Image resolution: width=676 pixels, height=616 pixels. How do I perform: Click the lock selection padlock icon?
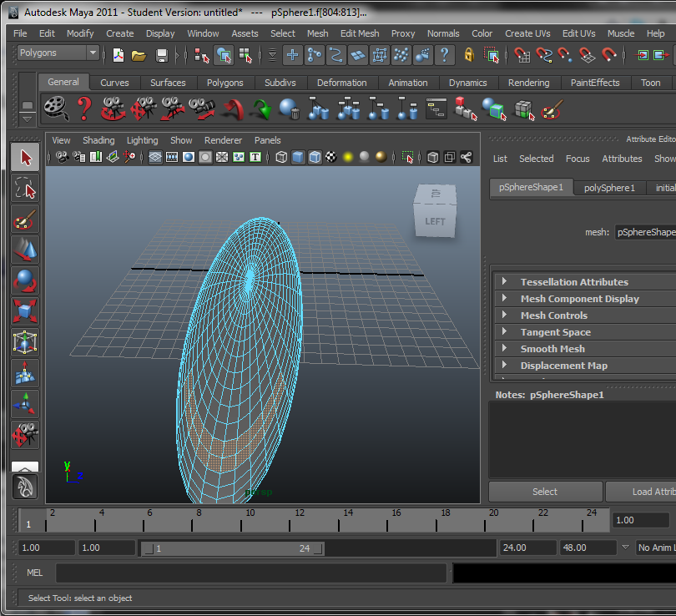tap(469, 55)
